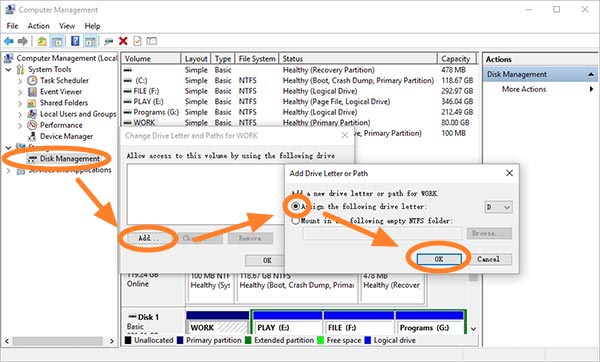Click the red X delete toolbar icon
Screen dimensions: 600x362
123,41
